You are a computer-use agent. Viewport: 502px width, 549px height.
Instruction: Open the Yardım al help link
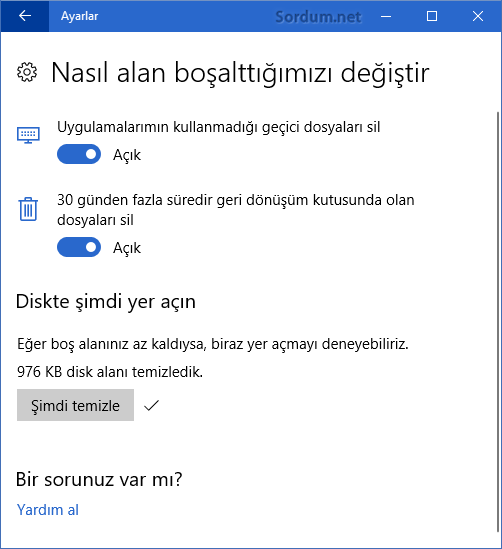48,510
